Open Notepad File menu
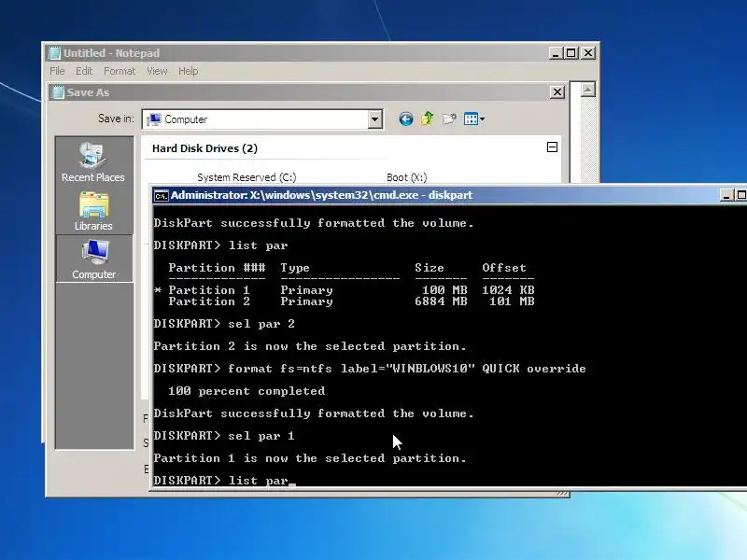Viewport: 747px width, 560px height. coord(57,71)
